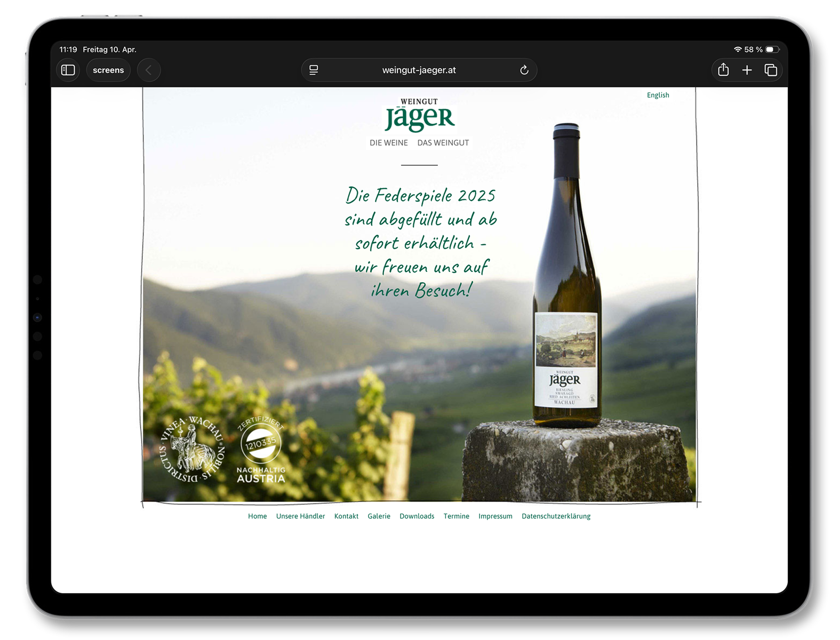Open the Impressum footer link
Screen dimensions: 840x640
coord(495,516)
